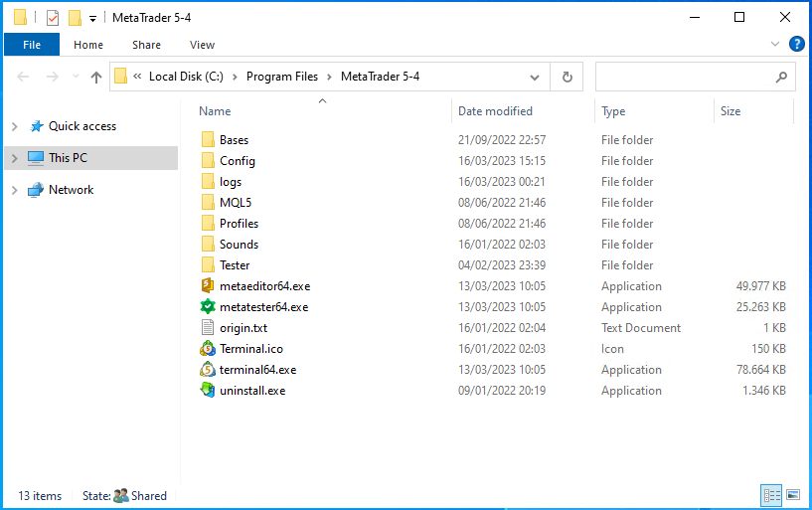
Task: Open the File menu
Action: click(x=32, y=45)
